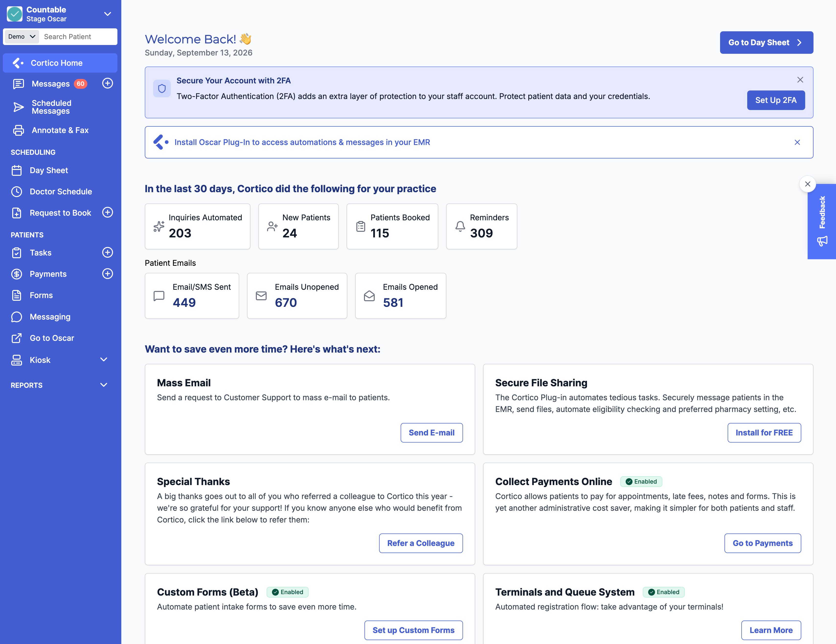
Task: Close the Oscar Plug-In install banner
Action: coord(797,142)
